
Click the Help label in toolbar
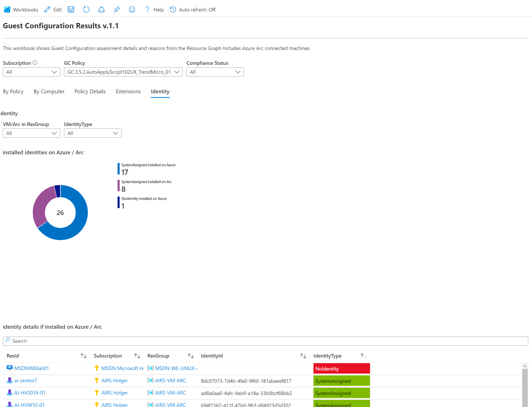point(158,10)
